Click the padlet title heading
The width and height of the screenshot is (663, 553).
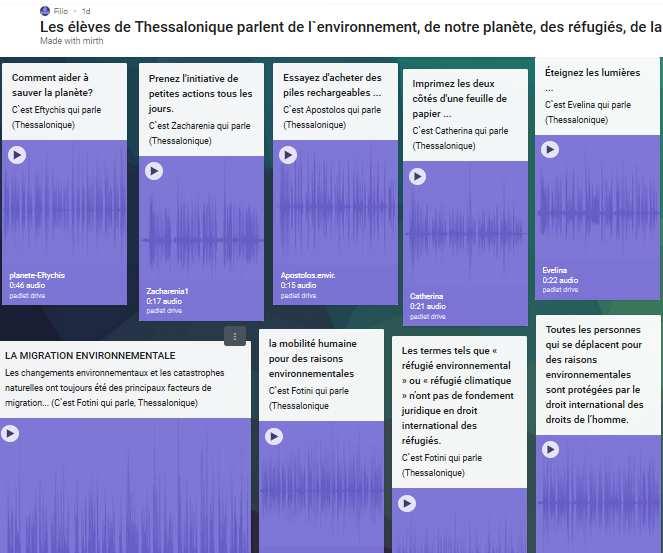pos(350,27)
